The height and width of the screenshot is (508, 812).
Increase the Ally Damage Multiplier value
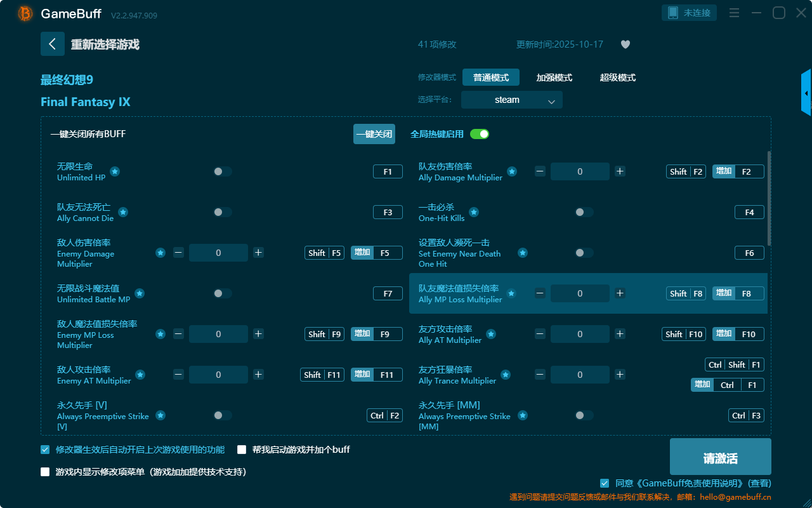620,171
